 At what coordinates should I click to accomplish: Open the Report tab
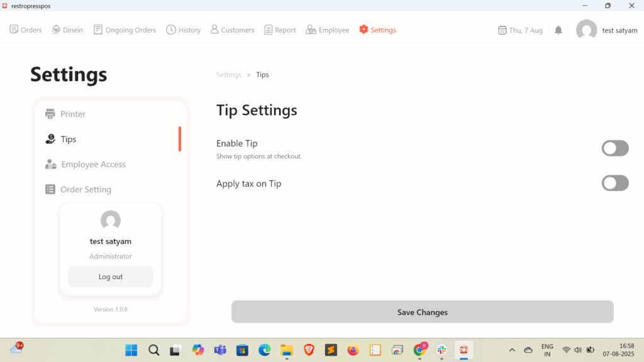point(280,30)
